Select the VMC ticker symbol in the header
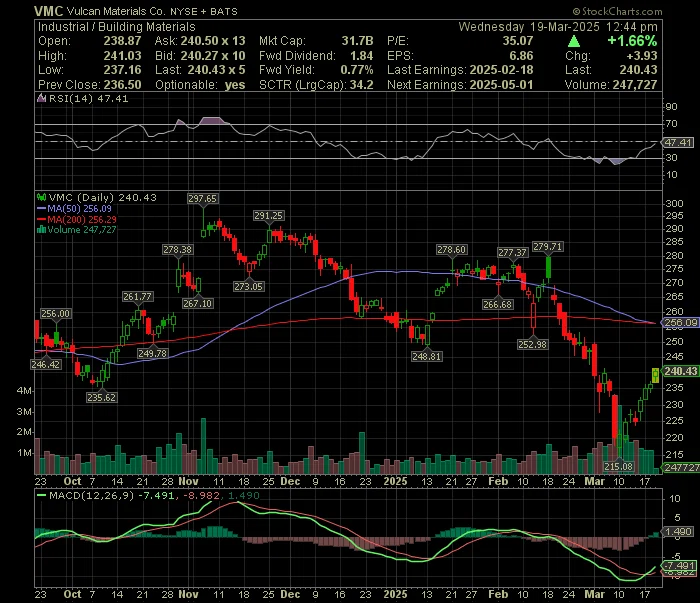 click(49, 11)
